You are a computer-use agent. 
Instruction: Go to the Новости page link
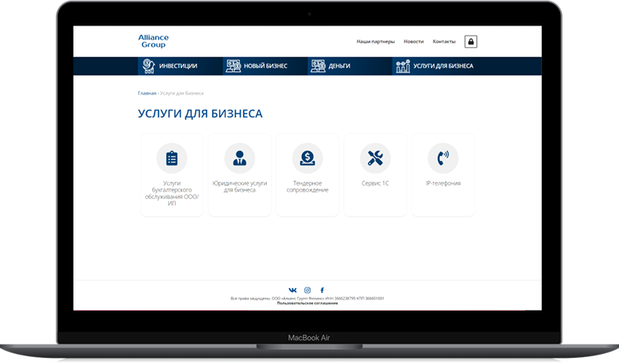pos(414,42)
